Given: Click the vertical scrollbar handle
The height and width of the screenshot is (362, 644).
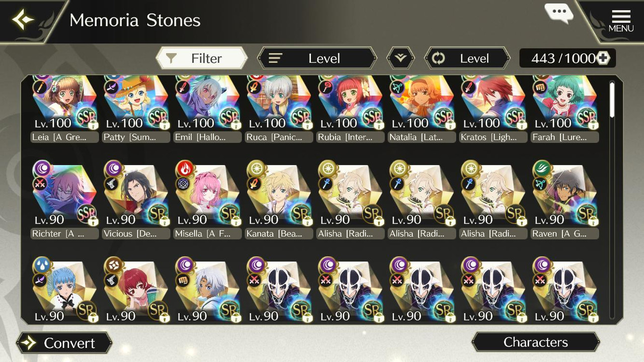Looking at the screenshot, I should pyautogui.click(x=612, y=100).
